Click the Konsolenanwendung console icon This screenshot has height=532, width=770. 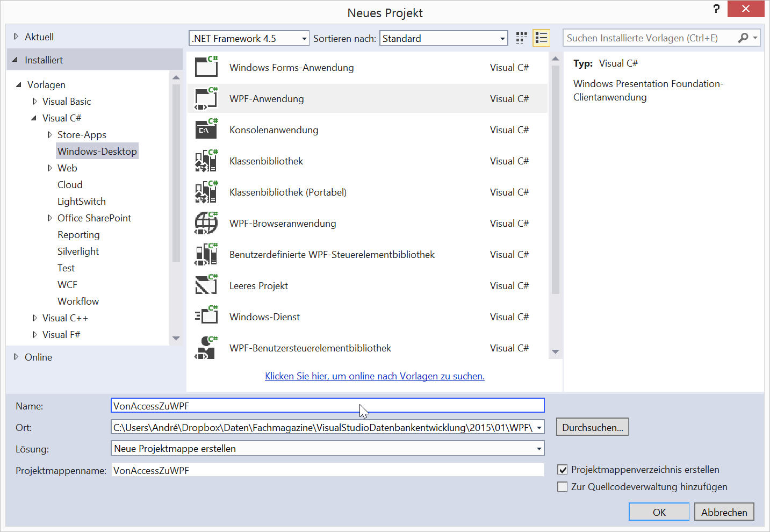[x=206, y=130]
